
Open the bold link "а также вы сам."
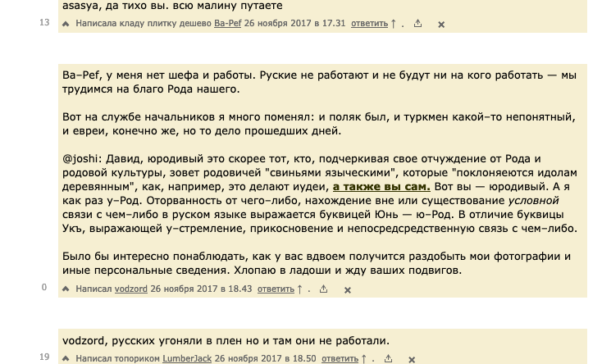381,186
